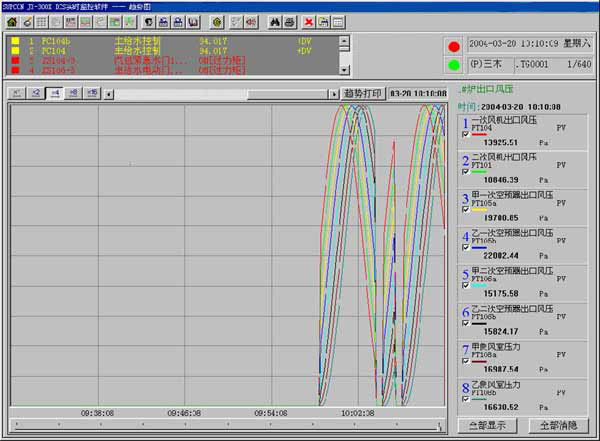This screenshot has height=441, width=600.
Task: Click the trend time scrollbar thumb
Action: [288, 94]
